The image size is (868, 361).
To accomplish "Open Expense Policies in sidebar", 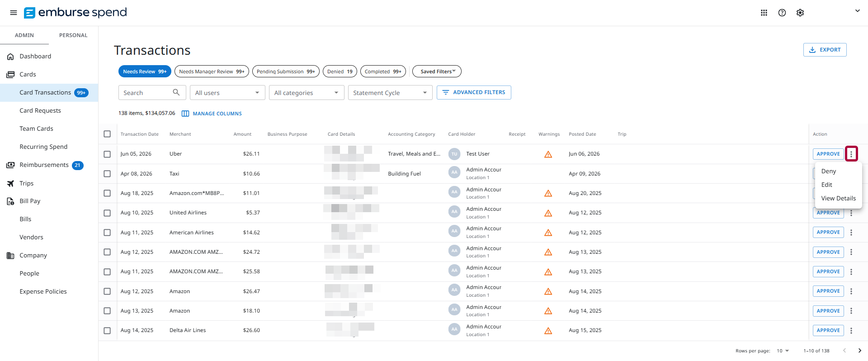I will [43, 292].
